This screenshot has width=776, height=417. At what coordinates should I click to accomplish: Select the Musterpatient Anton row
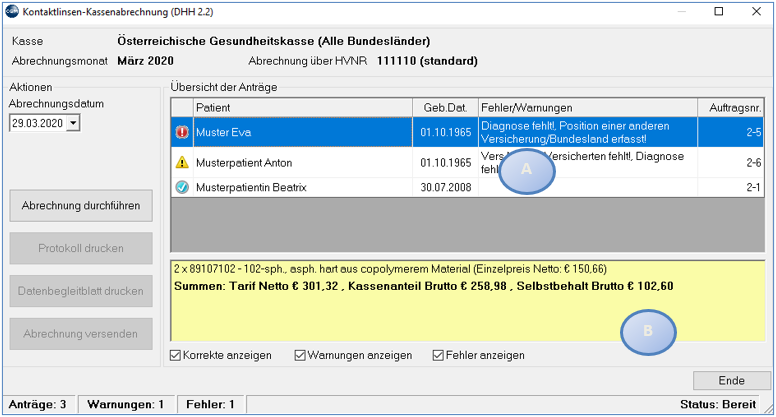coord(467,162)
